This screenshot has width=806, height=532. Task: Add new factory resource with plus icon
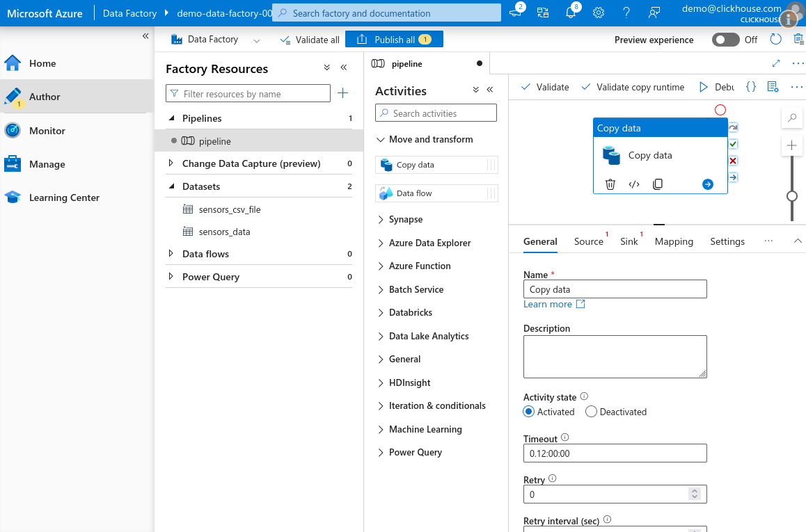coord(342,93)
